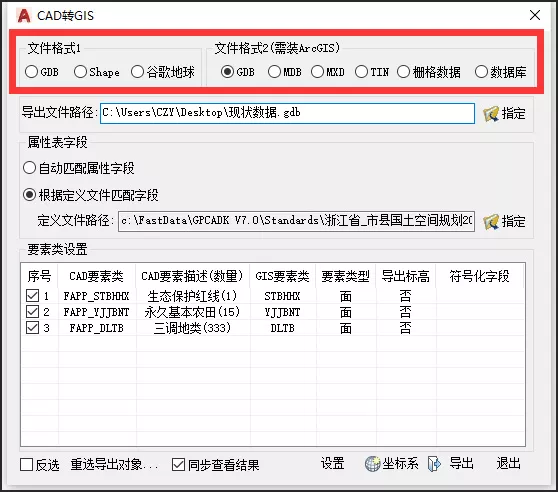Uncheck row 3 FAPP_DLTB checkbox

click(32, 328)
